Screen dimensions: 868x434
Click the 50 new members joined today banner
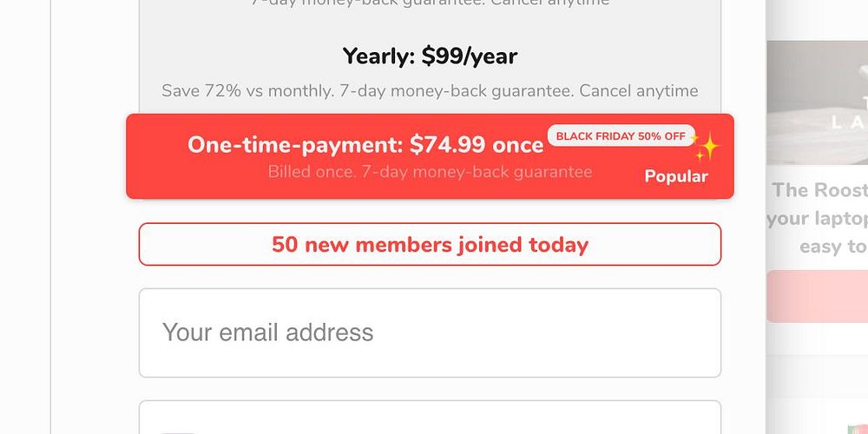coord(430,245)
